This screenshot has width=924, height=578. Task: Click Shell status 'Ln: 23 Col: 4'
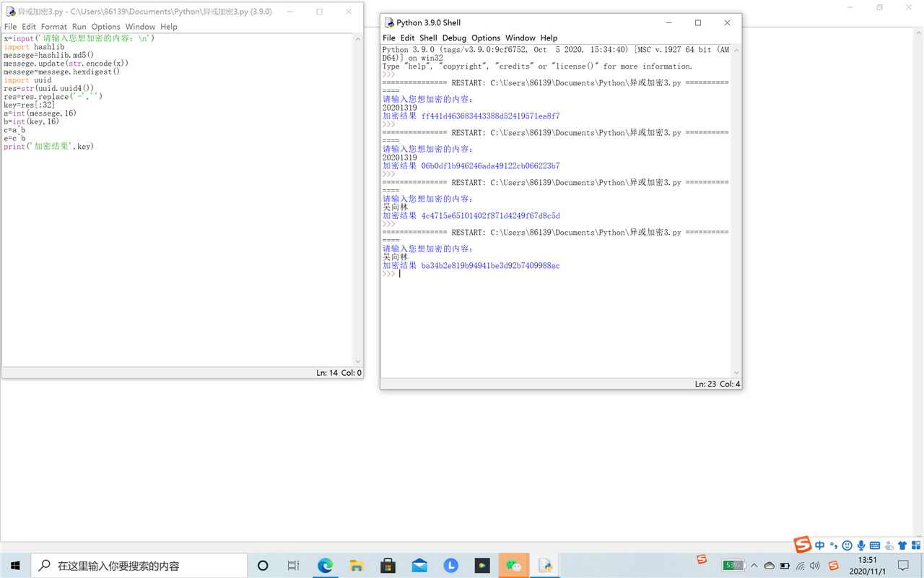(x=718, y=384)
